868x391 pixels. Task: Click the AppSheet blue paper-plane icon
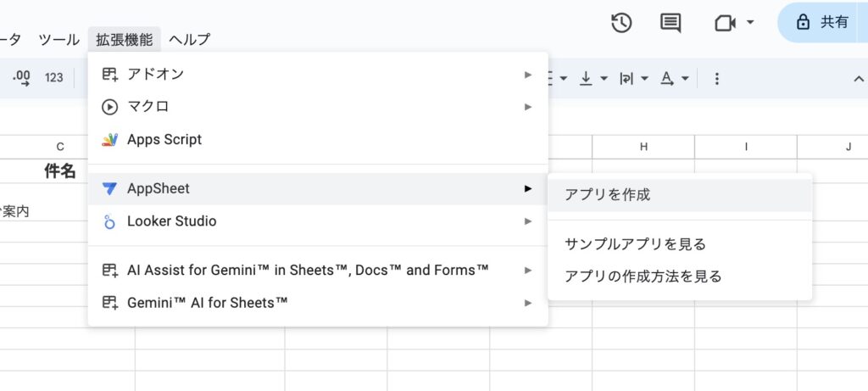109,189
